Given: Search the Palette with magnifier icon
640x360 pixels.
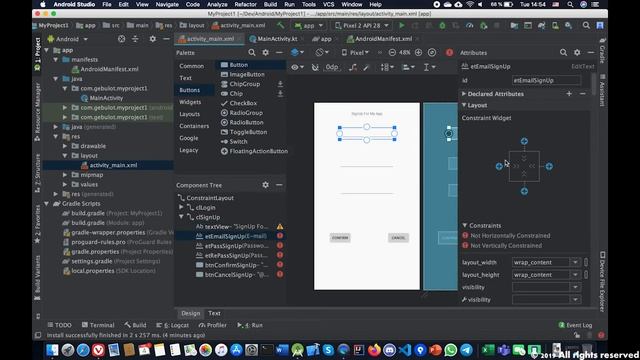Looking at the screenshot, I should pos(252,53).
